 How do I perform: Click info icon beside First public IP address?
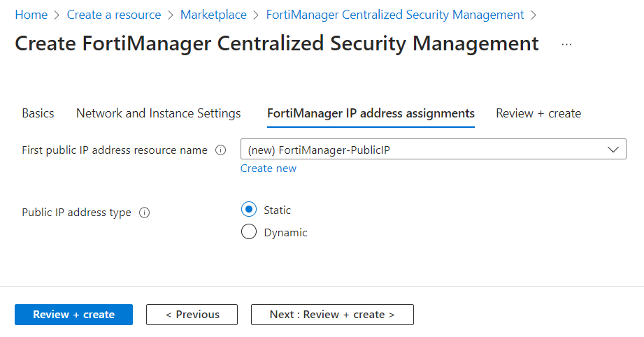221,150
